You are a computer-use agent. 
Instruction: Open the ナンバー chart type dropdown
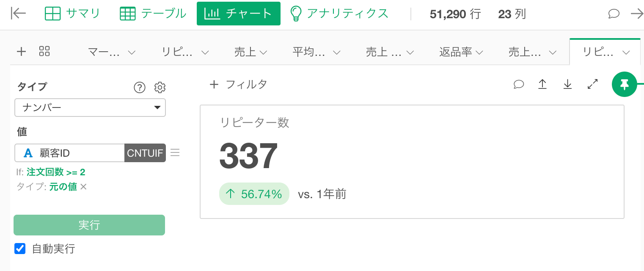pos(90,108)
